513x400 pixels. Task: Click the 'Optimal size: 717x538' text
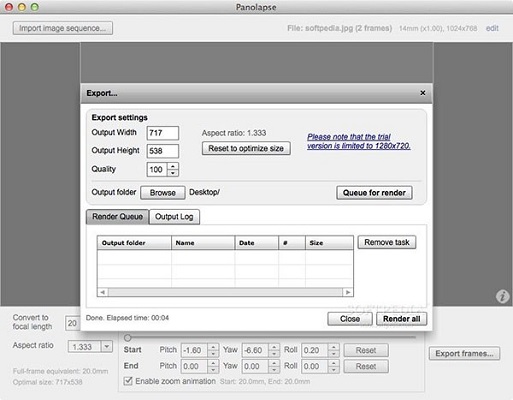47,382
